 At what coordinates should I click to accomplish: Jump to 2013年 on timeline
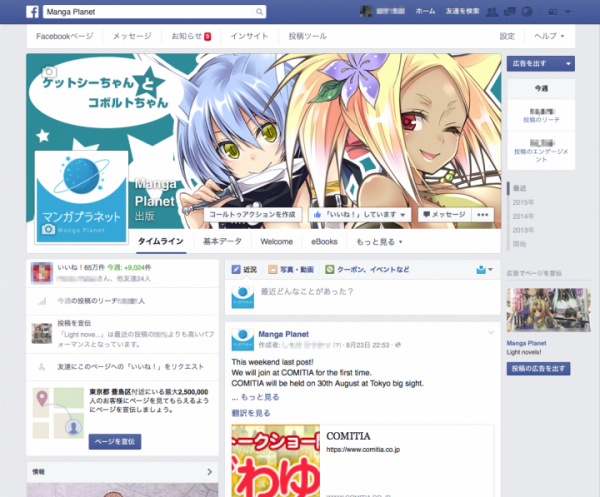pyautogui.click(x=523, y=230)
